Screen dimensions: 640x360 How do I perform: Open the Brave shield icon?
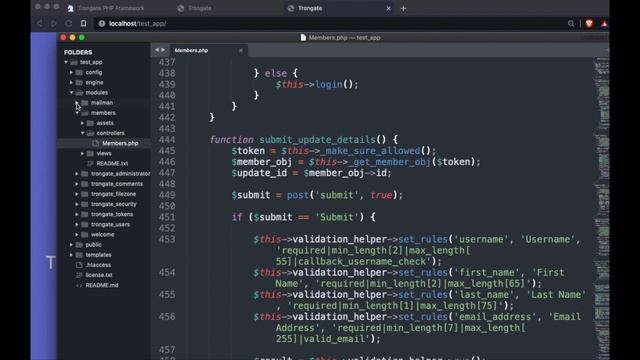coord(589,24)
